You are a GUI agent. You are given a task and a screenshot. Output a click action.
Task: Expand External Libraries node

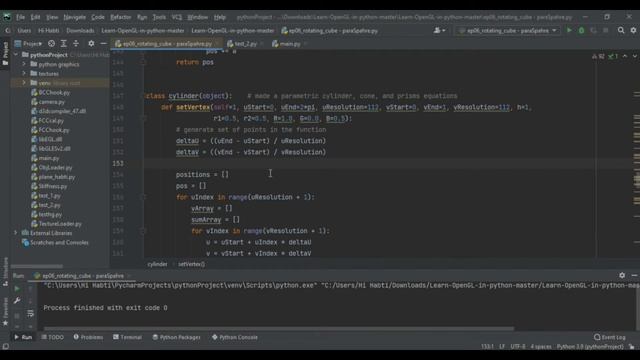pyautogui.click(x=16, y=233)
